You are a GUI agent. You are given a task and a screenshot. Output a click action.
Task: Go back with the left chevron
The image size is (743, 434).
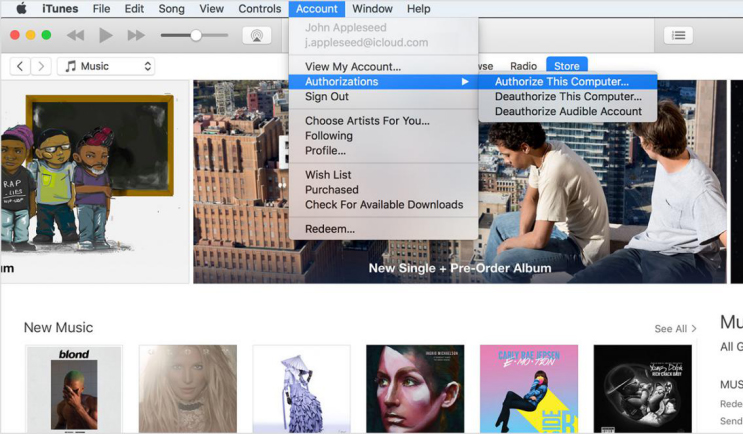coord(20,66)
